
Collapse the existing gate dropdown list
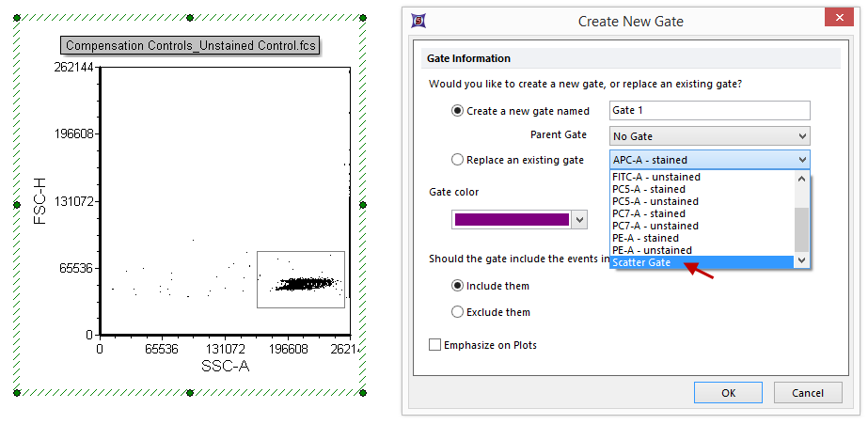(801, 161)
